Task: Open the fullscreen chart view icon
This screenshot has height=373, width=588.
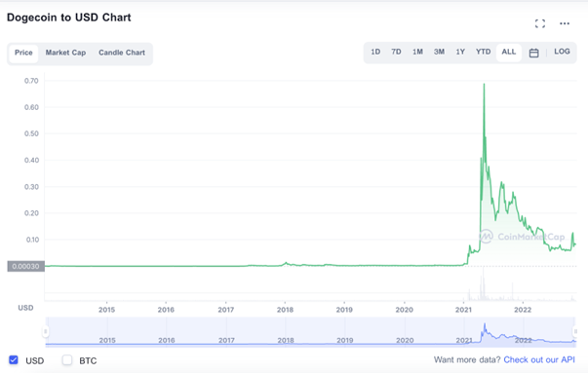Action: (x=540, y=23)
